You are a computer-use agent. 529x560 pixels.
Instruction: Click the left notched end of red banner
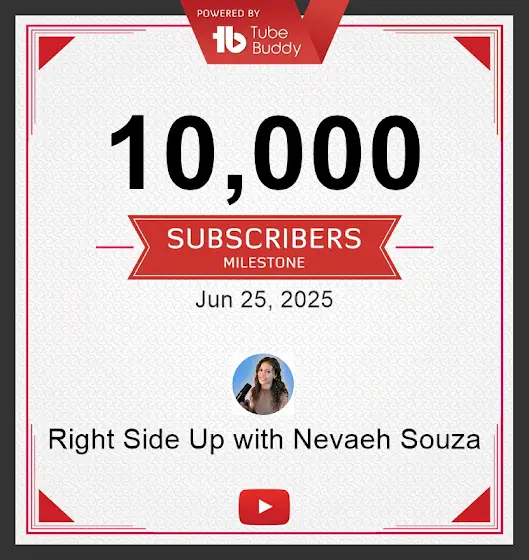pyautogui.click(x=139, y=247)
